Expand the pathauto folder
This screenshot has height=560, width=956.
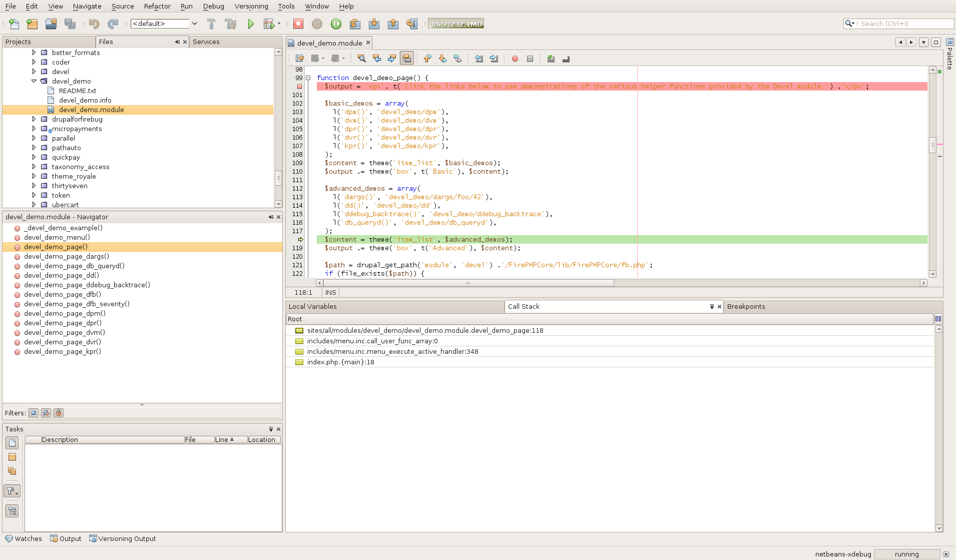(34, 148)
